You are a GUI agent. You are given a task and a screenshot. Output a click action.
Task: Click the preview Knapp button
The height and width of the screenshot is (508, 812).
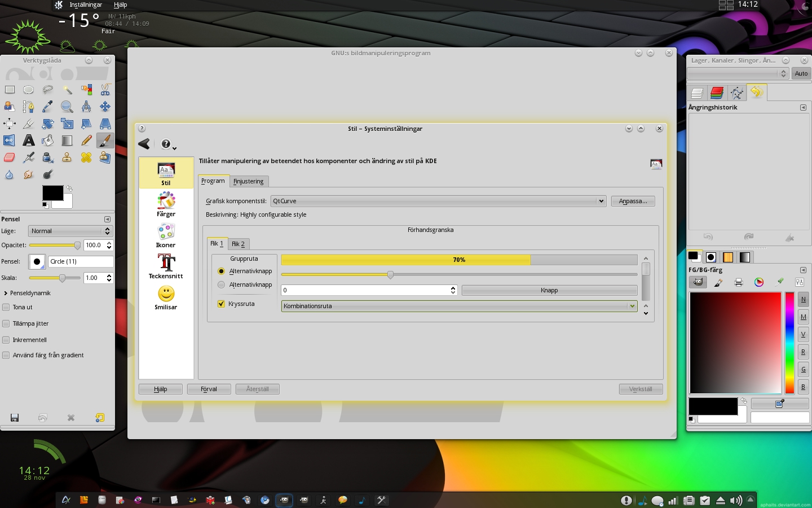(549, 290)
